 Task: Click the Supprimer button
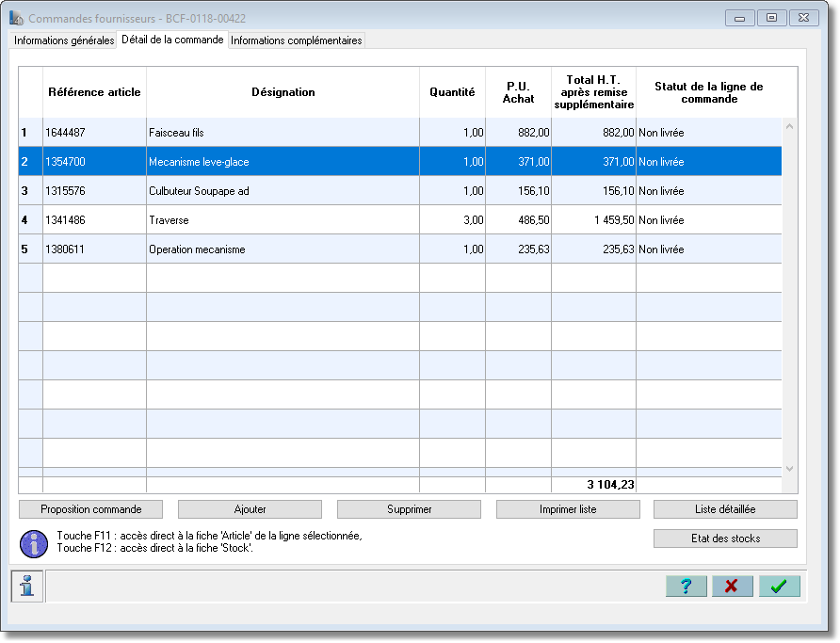tap(409, 509)
